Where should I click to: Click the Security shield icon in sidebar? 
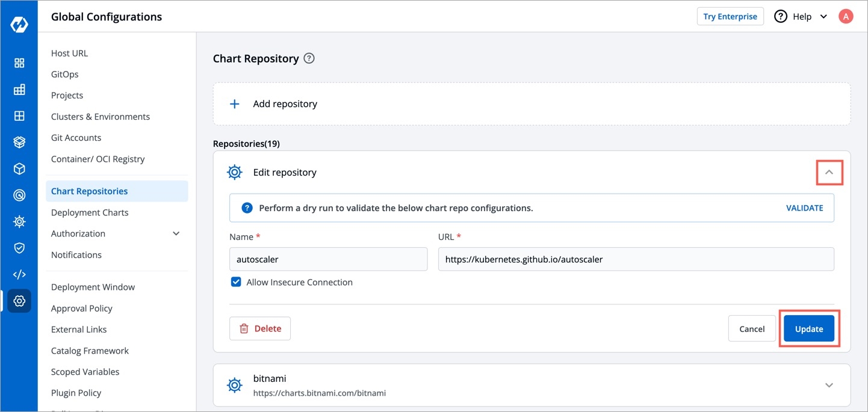coord(19,248)
